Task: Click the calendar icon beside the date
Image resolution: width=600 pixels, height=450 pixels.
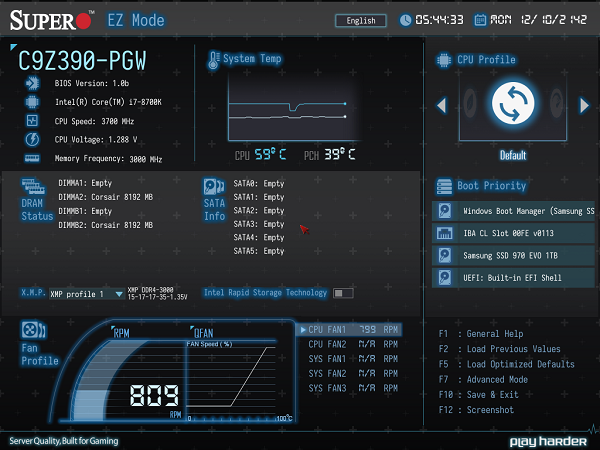Action: [480, 20]
